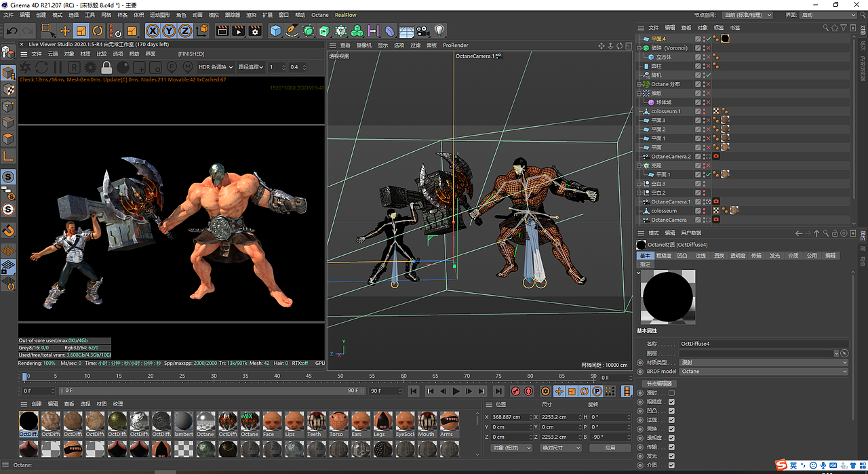This screenshot has height=474, width=868.
Task: Jump to end of animation
Action: point(498,391)
